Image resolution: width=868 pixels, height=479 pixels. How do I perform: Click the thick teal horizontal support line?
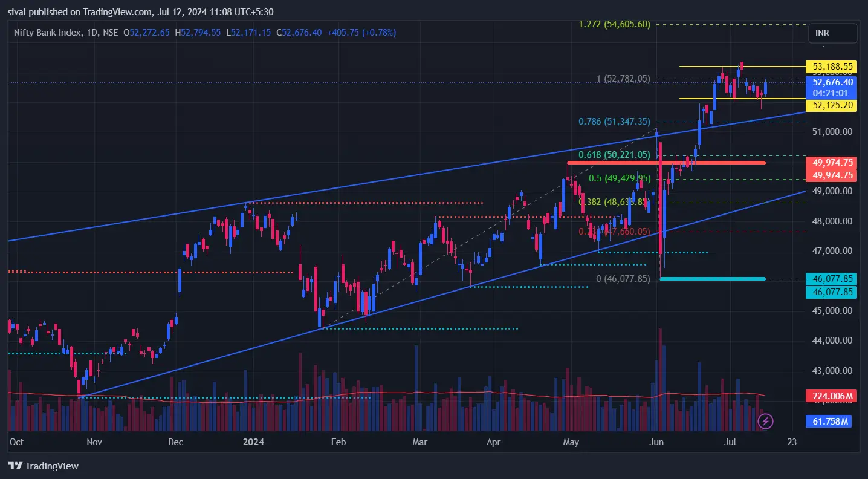click(x=713, y=278)
